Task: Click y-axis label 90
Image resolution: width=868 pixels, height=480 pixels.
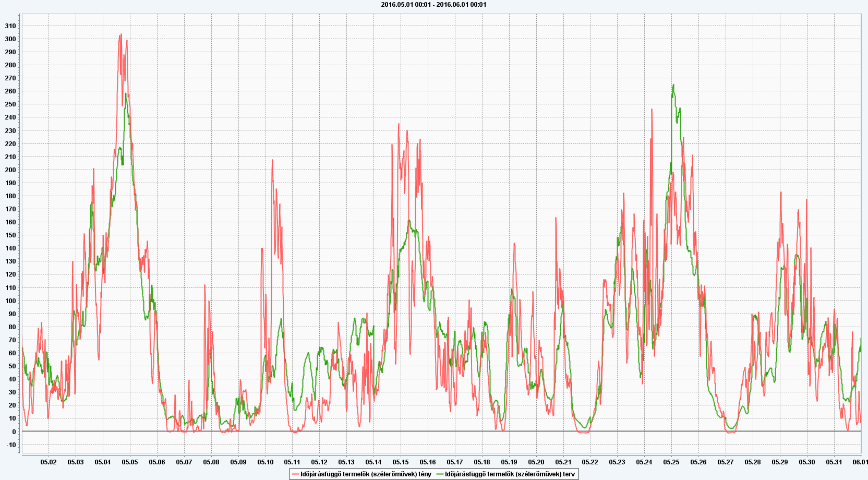Action: (13, 314)
